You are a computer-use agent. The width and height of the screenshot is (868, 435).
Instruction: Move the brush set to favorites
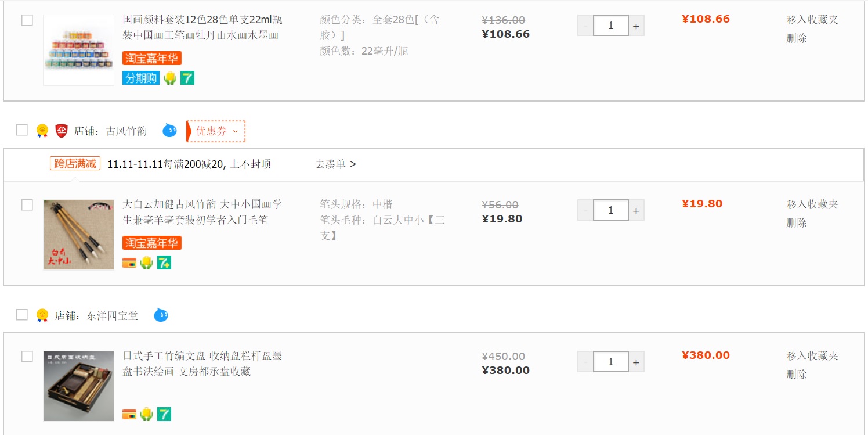tap(812, 204)
